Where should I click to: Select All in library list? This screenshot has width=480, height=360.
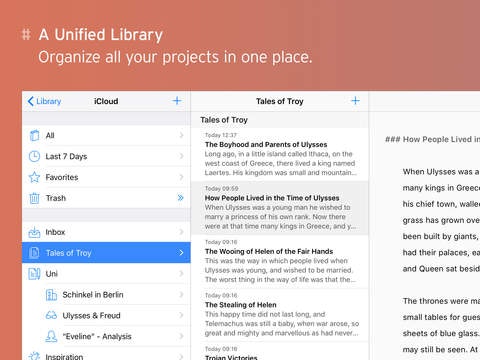coord(50,135)
